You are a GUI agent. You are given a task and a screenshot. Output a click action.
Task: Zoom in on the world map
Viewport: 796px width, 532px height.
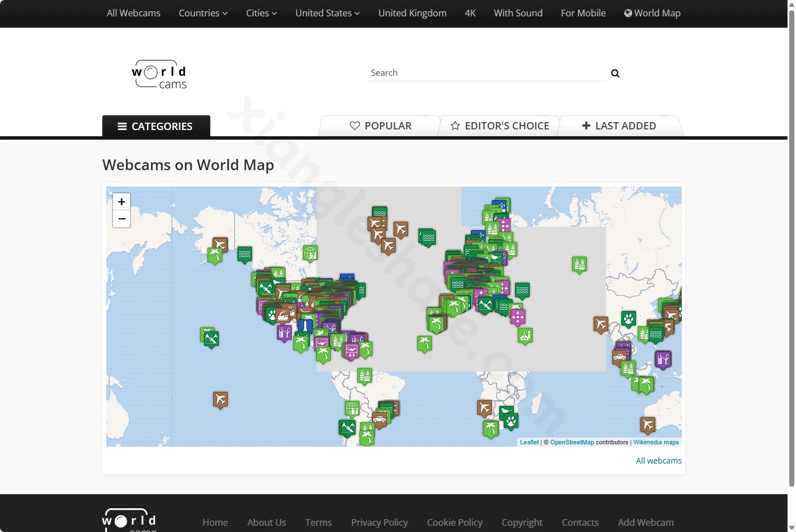coord(122,202)
